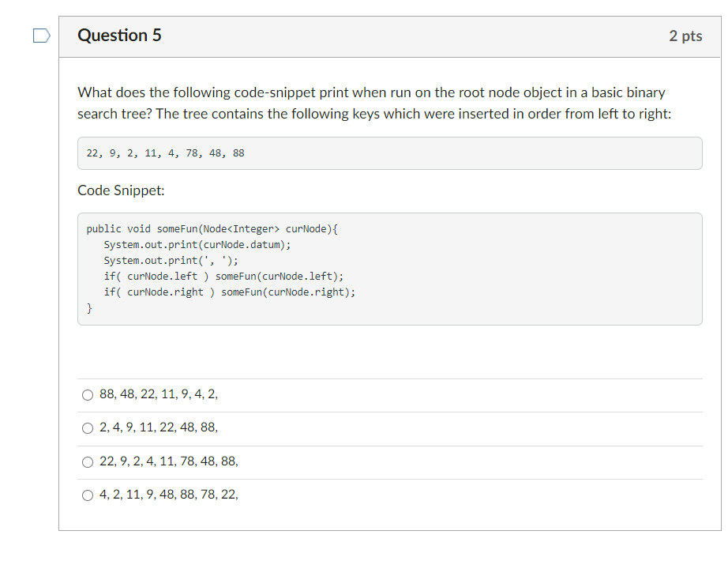The image size is (728, 561).
Task: Click the answer text '88, 48, 22, 11, 9, 4, 2,'
Action: click(159, 394)
